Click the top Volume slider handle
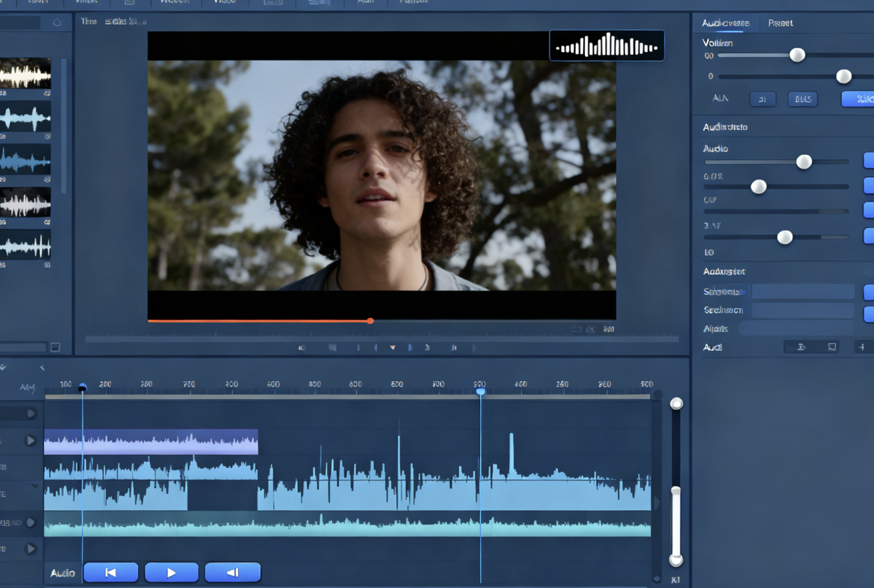The height and width of the screenshot is (588, 874). pyautogui.click(x=797, y=55)
